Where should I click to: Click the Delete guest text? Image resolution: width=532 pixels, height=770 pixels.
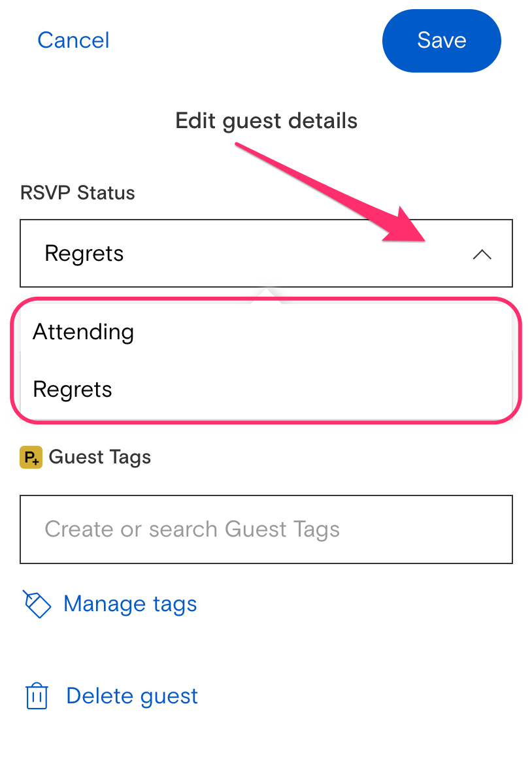132,696
